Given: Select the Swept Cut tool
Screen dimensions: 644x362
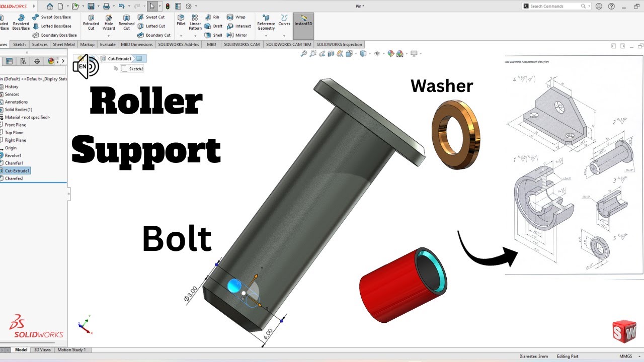Looking at the screenshot, I should [151, 17].
